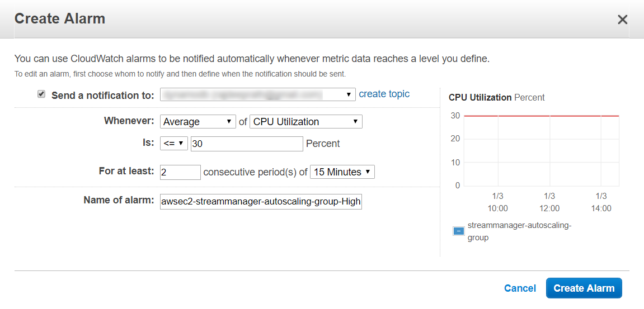Image resolution: width=644 pixels, height=309 pixels.
Task: Click the Name of alarm field
Action: pos(261,202)
